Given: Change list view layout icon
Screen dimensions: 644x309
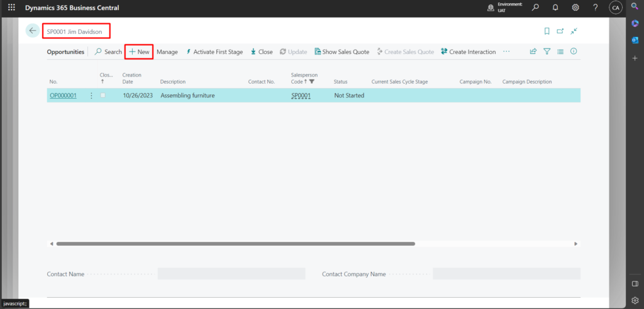Looking at the screenshot, I should [x=560, y=51].
